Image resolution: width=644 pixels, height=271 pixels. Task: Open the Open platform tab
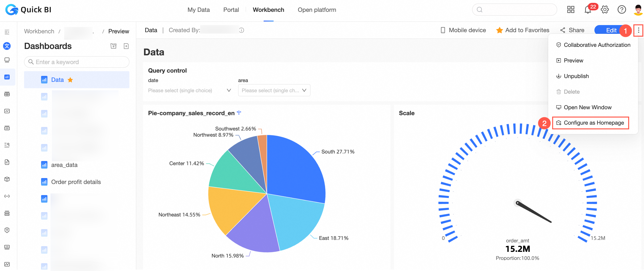(x=317, y=10)
